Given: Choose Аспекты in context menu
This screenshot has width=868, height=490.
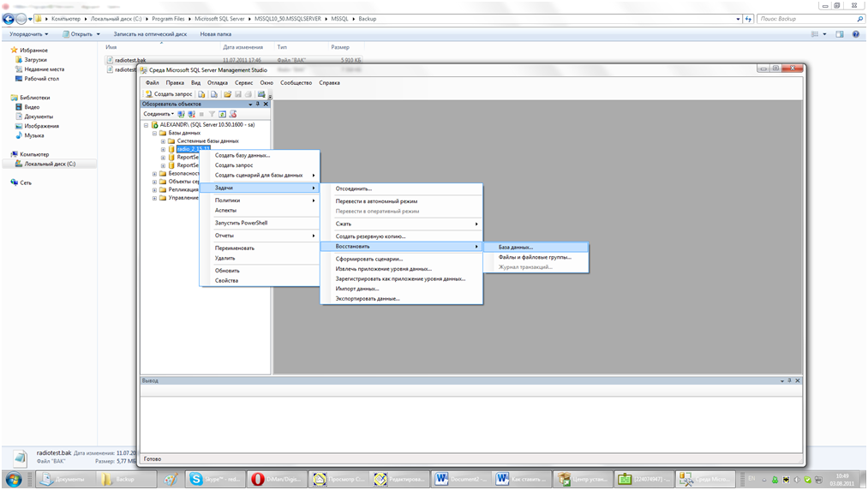Looking at the screenshot, I should point(260,211).
